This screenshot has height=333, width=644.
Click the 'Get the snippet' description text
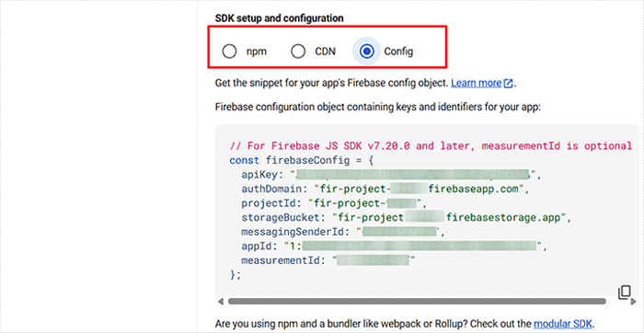[x=332, y=84]
